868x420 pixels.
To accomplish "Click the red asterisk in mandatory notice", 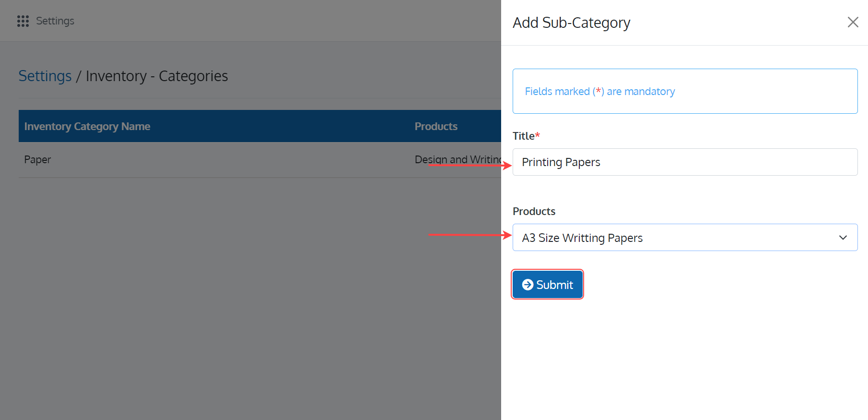I will point(598,91).
